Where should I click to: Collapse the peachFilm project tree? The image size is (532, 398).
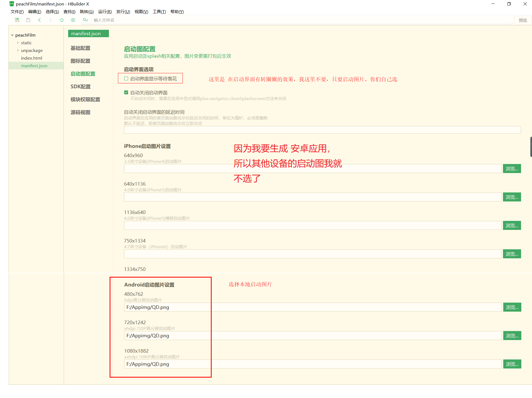click(12, 35)
